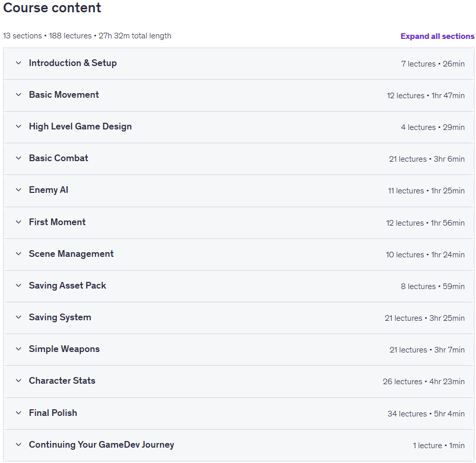Click the '34 lectures • 5hr 4min' text
Screen dimensions: 476x463
point(426,413)
